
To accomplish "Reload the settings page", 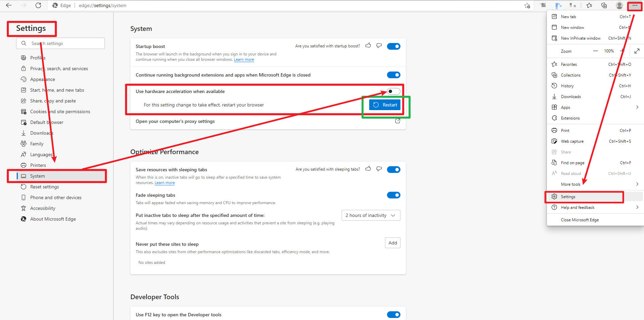I will 38,5.
